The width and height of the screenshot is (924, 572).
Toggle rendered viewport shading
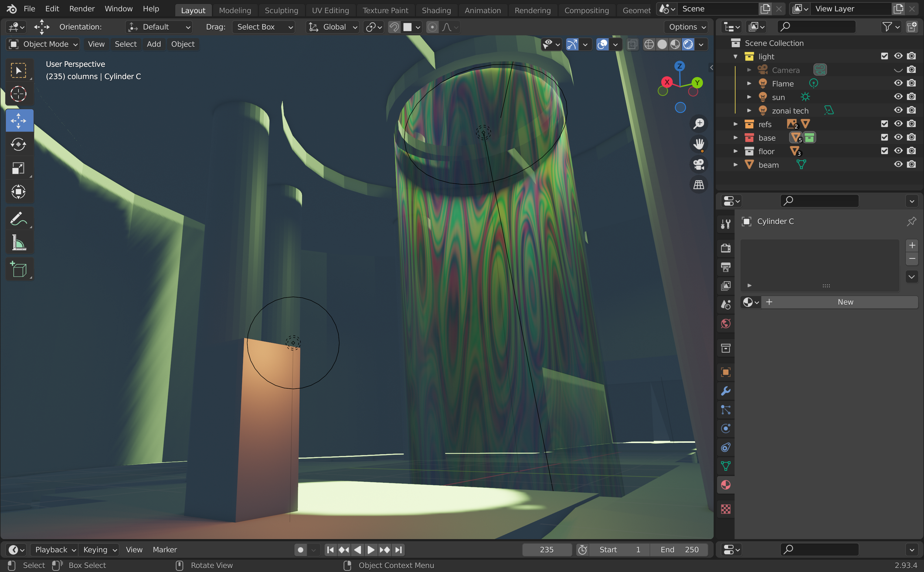pos(689,44)
